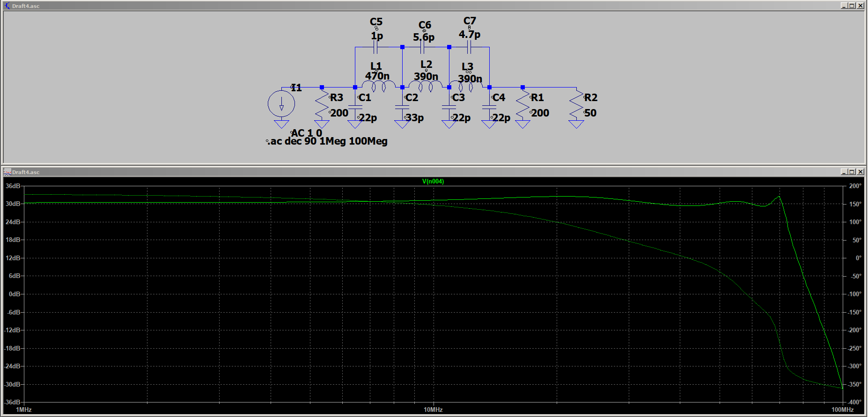
Task: Click the 4.7p value of C7
Action: pos(470,35)
